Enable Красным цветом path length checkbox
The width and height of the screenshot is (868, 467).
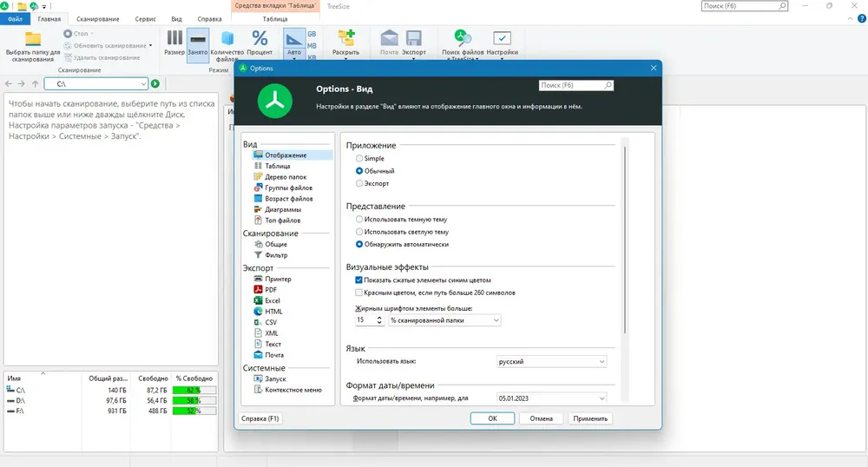point(358,293)
